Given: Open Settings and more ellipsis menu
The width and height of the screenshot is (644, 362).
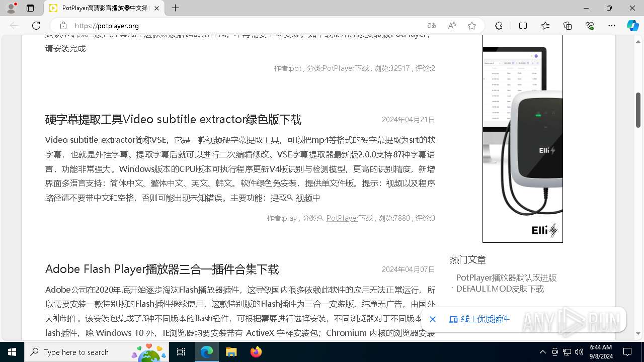Looking at the screenshot, I should tap(612, 26).
